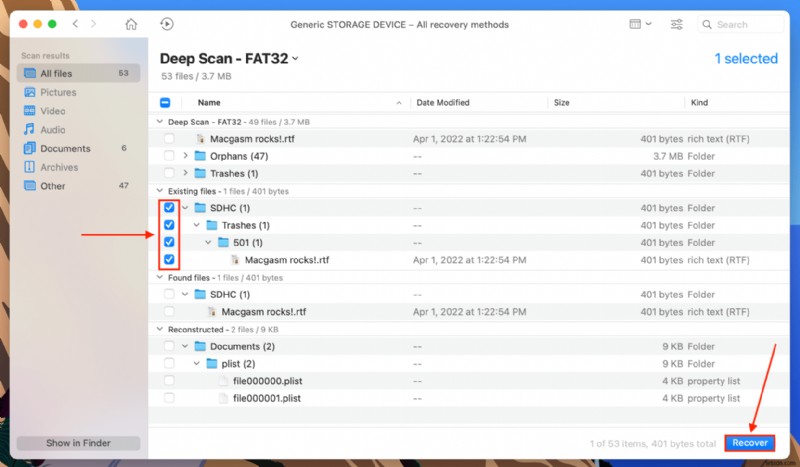The image size is (800, 467).
Task: Collapse SDHC (1) under Found files
Action: (x=185, y=294)
